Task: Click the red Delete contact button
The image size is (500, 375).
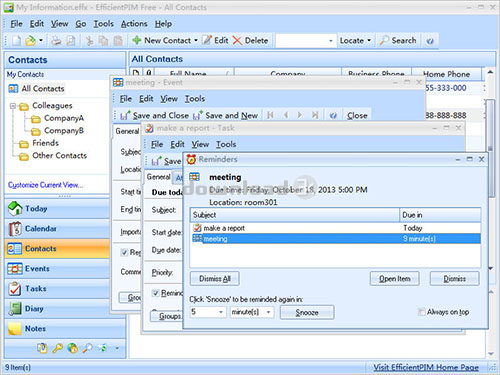Action: pyautogui.click(x=250, y=41)
